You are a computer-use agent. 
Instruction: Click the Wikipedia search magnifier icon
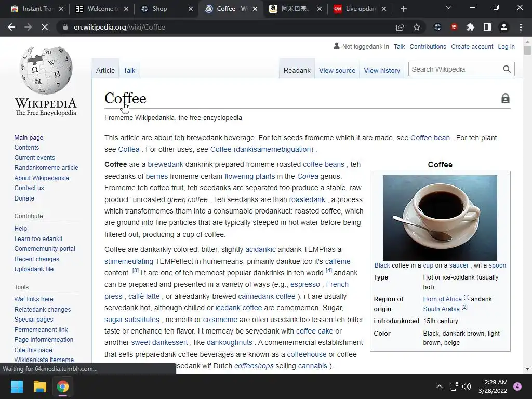(507, 69)
